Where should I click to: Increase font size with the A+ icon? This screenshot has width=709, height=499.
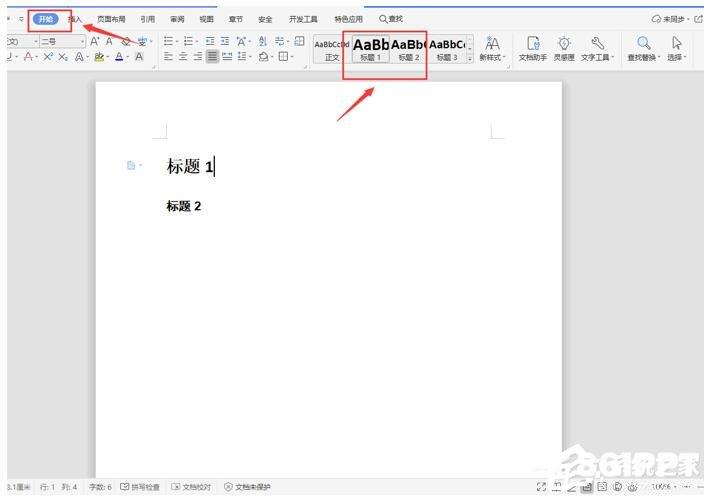[x=95, y=42]
